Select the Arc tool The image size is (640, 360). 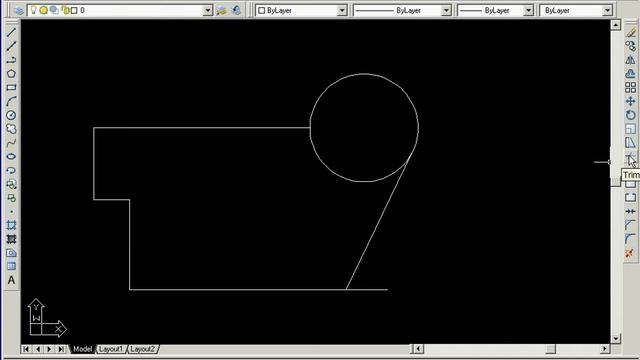tap(11, 101)
